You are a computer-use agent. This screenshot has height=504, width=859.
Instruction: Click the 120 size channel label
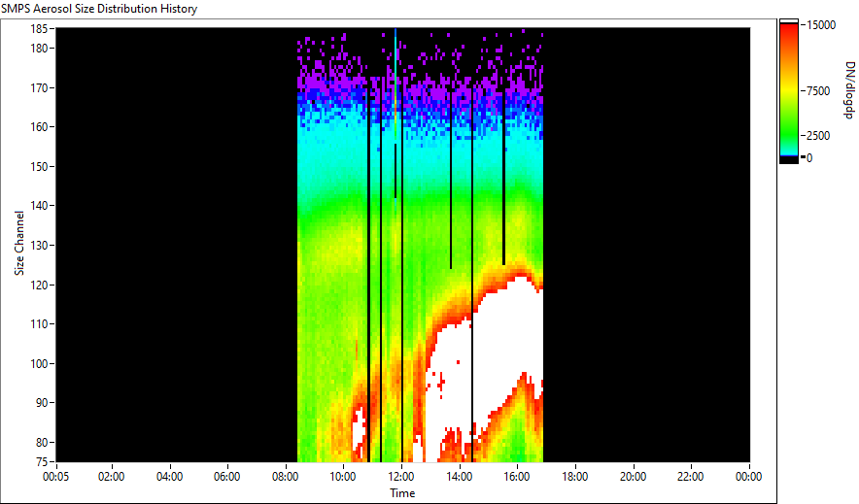click(40, 285)
